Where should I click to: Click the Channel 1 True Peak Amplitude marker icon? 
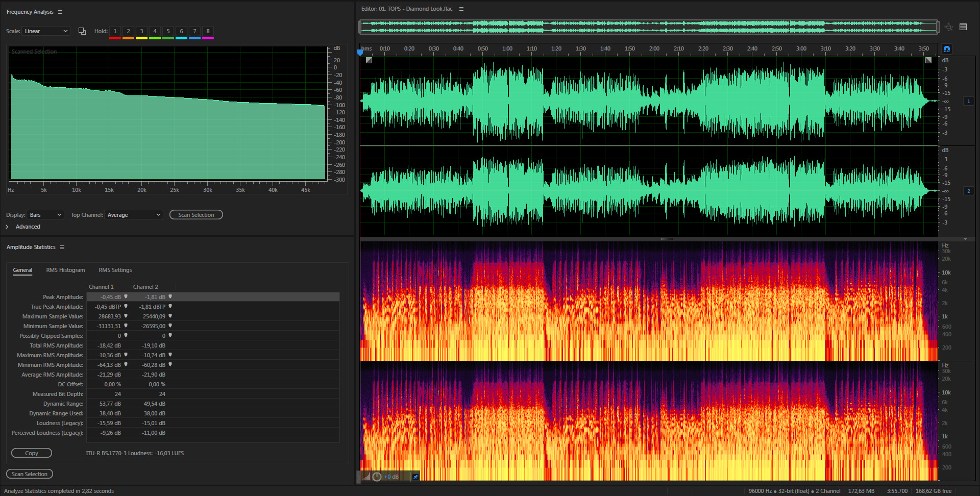126,306
